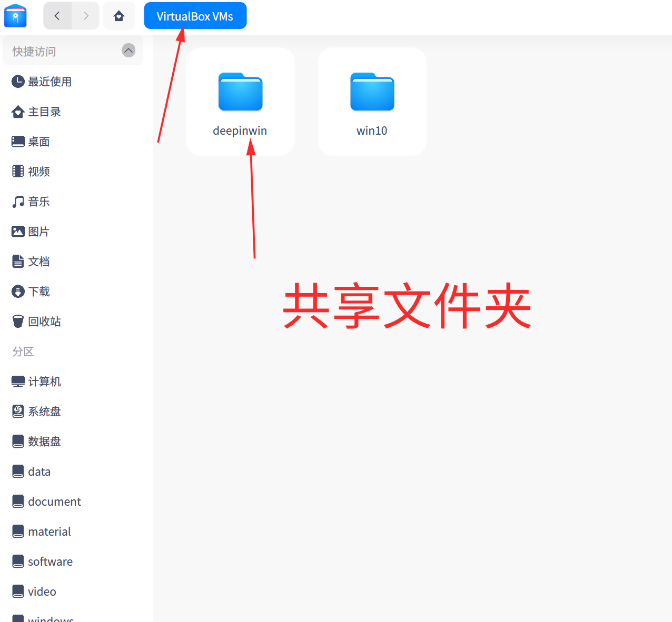Open 音乐 label in sidebar
Viewport: 672px width, 622px height.
(39, 202)
